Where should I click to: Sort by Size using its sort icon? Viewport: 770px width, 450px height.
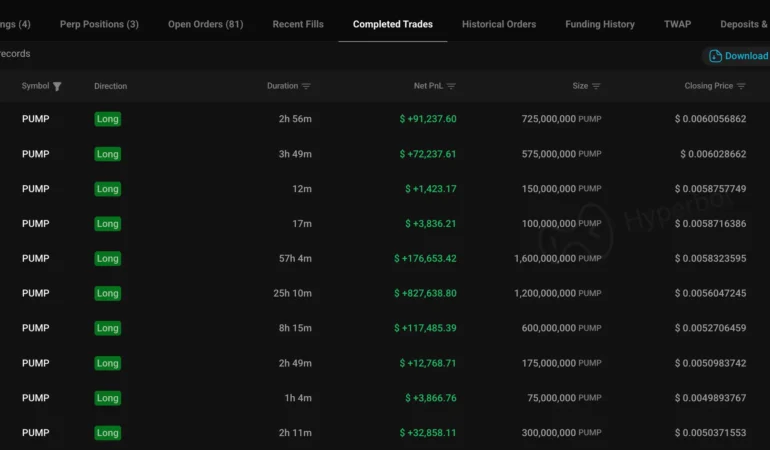596,86
